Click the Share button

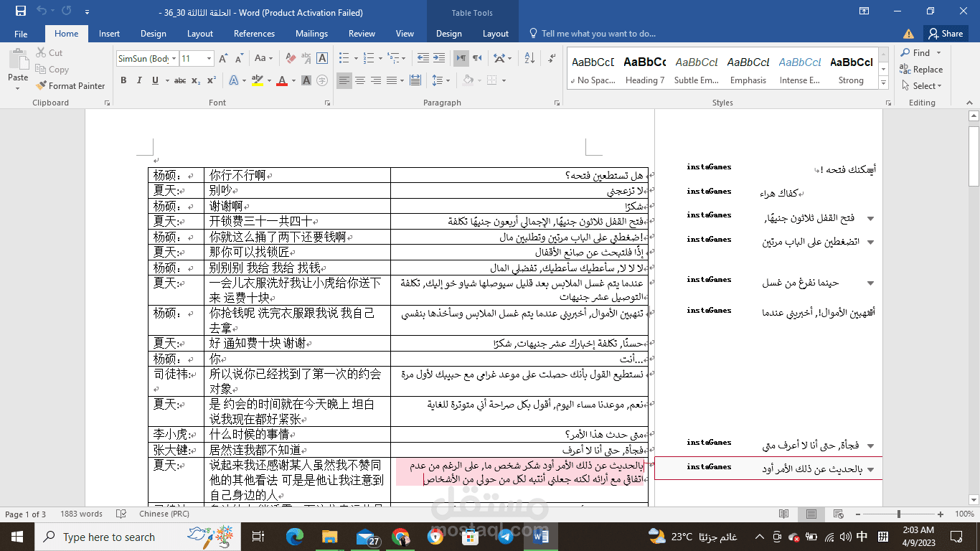tap(945, 34)
